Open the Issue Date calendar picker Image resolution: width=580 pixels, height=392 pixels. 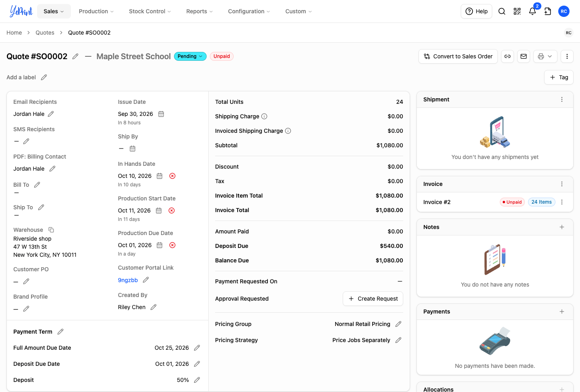pyautogui.click(x=161, y=114)
